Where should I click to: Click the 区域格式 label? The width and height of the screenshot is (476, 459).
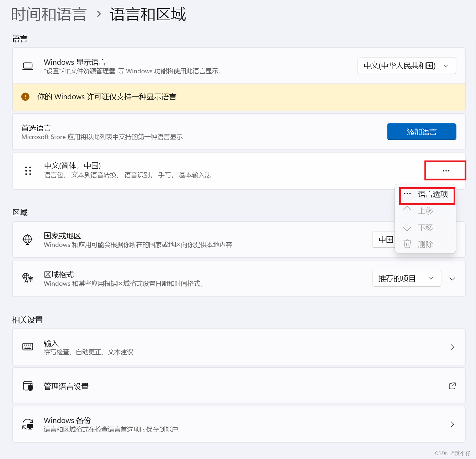tap(59, 274)
